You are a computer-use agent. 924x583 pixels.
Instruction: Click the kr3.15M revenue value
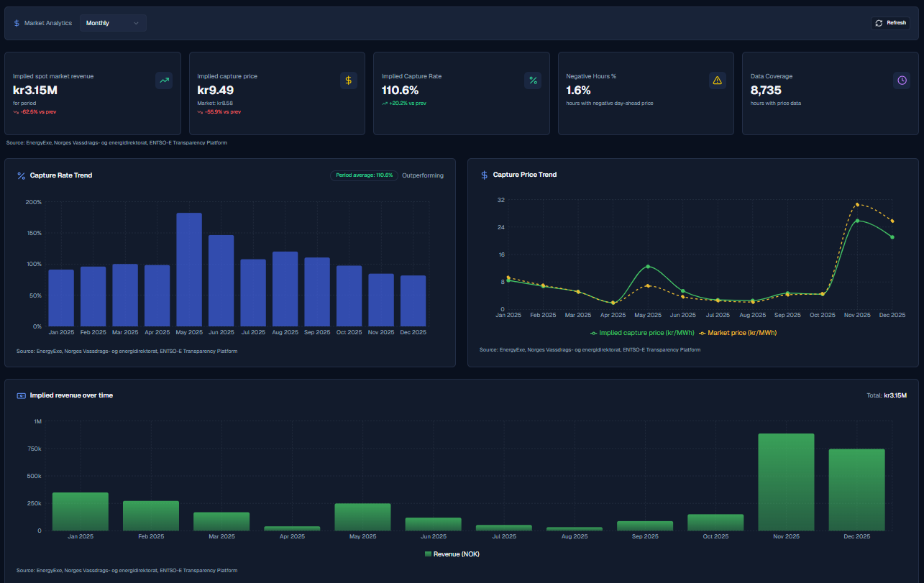[x=35, y=90]
